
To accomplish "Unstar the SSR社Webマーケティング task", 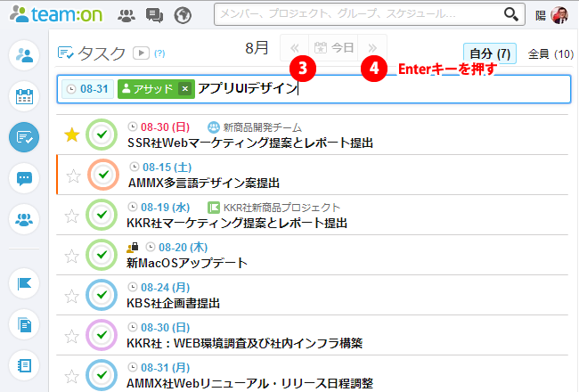I will pos(71,135).
